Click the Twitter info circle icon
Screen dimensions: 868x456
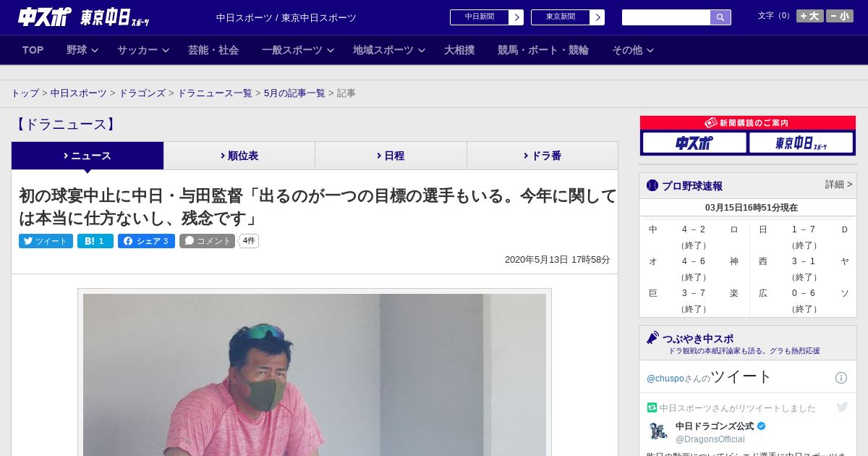pyautogui.click(x=841, y=378)
